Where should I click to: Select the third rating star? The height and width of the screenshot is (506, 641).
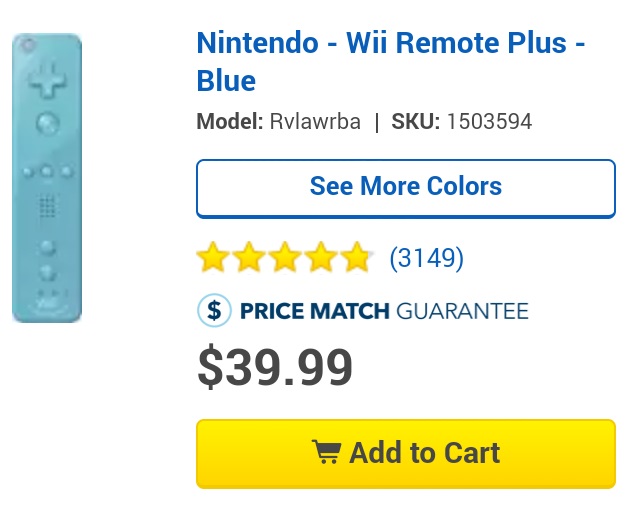click(x=285, y=259)
